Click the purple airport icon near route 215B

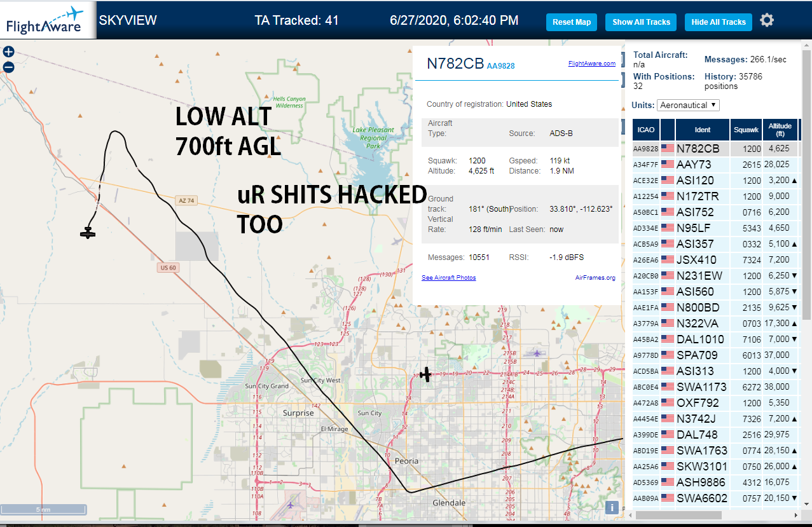pos(537,353)
